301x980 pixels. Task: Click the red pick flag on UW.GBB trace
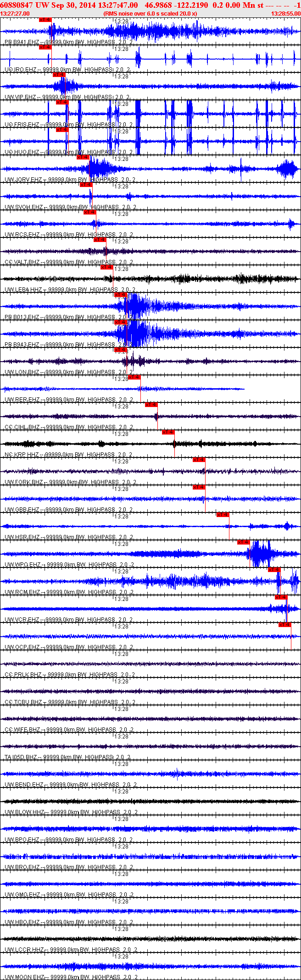tap(199, 487)
